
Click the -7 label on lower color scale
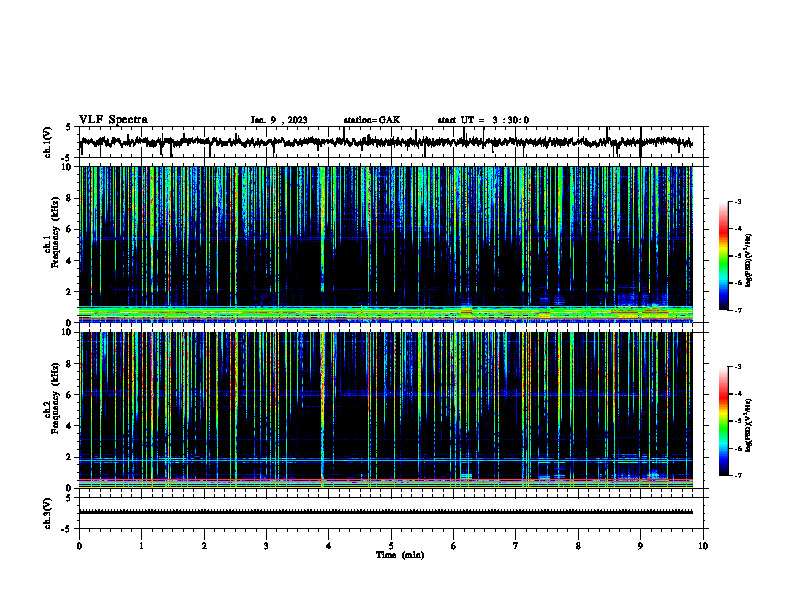click(x=738, y=476)
